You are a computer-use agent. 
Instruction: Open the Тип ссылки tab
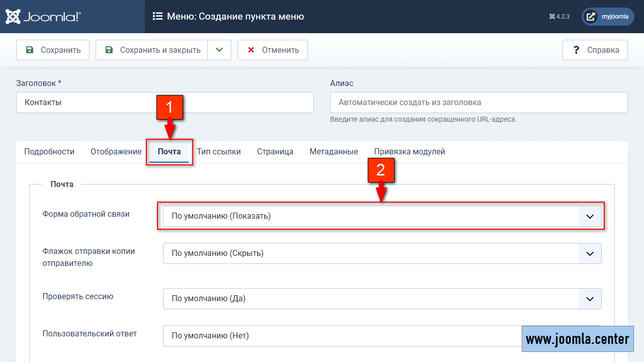pos(218,152)
